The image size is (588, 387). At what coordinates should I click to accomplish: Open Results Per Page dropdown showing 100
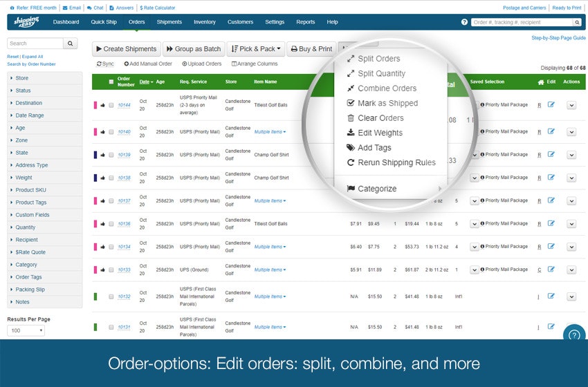pyautogui.click(x=26, y=330)
